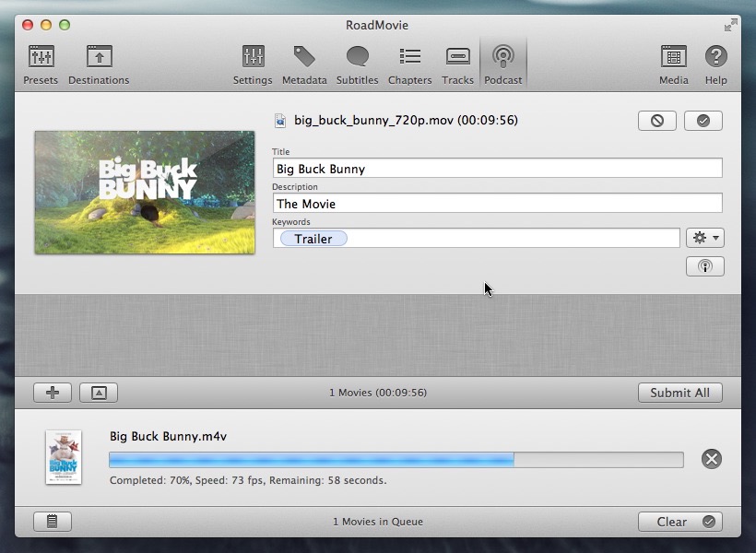Open the Presets panel
The height and width of the screenshot is (553, 756).
41,65
